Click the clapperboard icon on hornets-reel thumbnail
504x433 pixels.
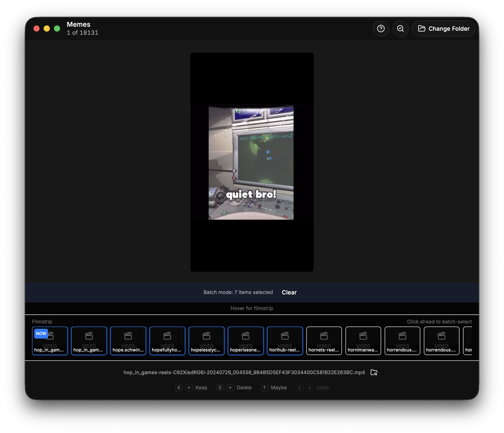pos(324,335)
